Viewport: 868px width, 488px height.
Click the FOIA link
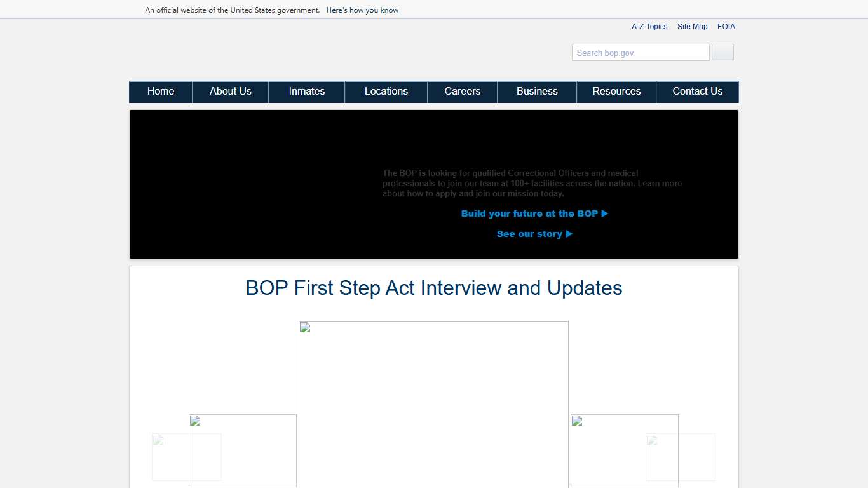point(726,26)
